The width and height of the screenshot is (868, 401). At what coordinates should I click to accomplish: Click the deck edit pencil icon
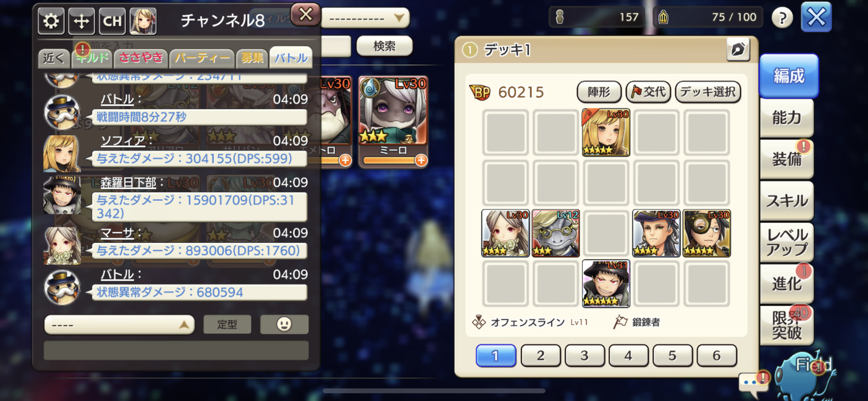(738, 50)
